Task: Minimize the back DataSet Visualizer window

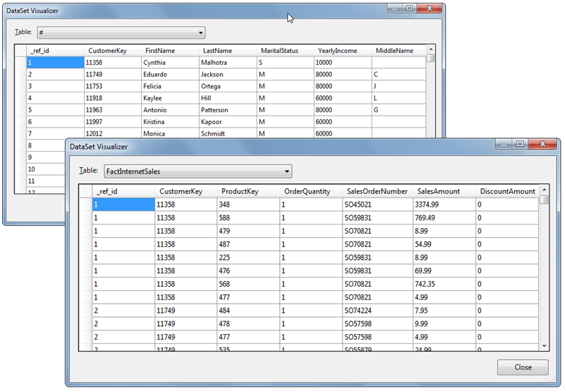Action: (x=394, y=9)
